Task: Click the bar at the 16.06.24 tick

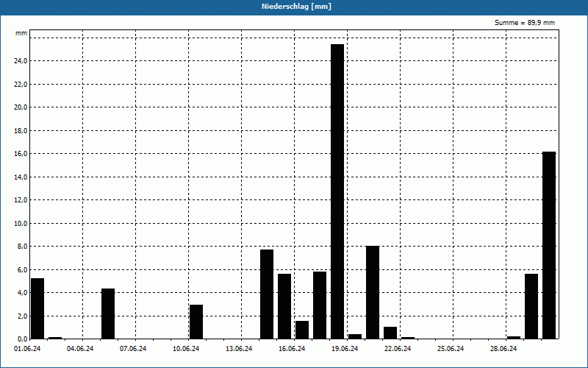Action: click(302, 330)
